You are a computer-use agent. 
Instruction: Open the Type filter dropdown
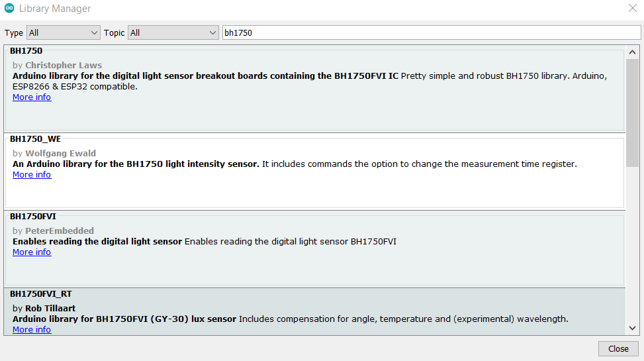(x=64, y=33)
